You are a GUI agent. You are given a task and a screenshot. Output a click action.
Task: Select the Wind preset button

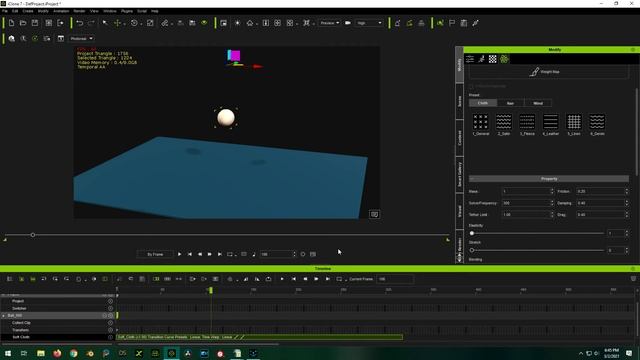pos(538,103)
